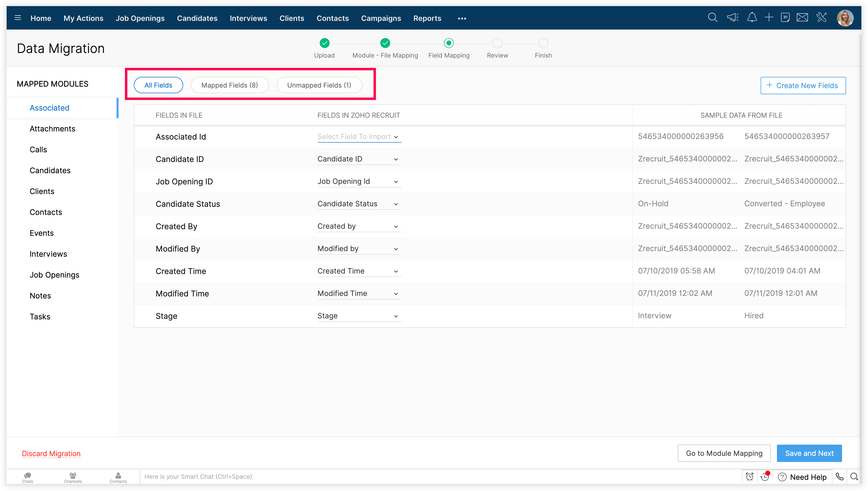Click the Save and Next button
868x491 pixels.
[809, 453]
